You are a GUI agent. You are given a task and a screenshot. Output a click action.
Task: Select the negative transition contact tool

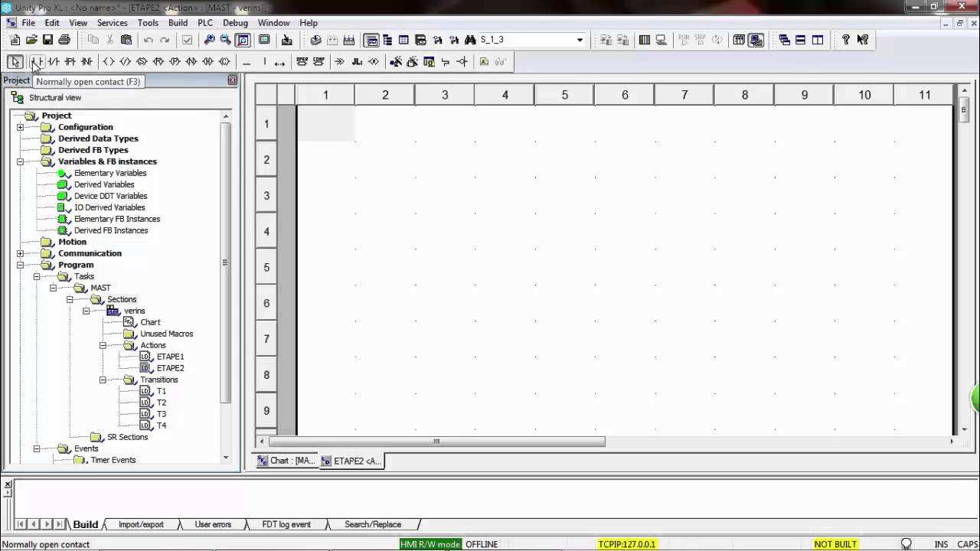tap(87, 62)
